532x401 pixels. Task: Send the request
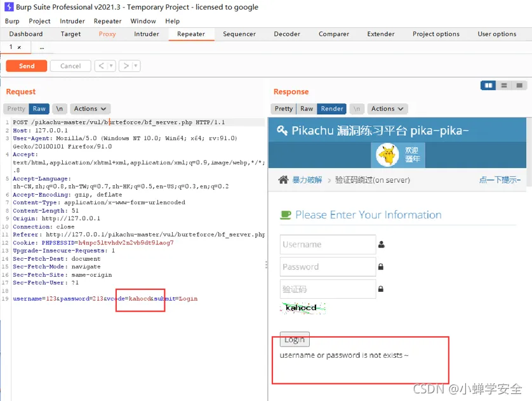[27, 66]
